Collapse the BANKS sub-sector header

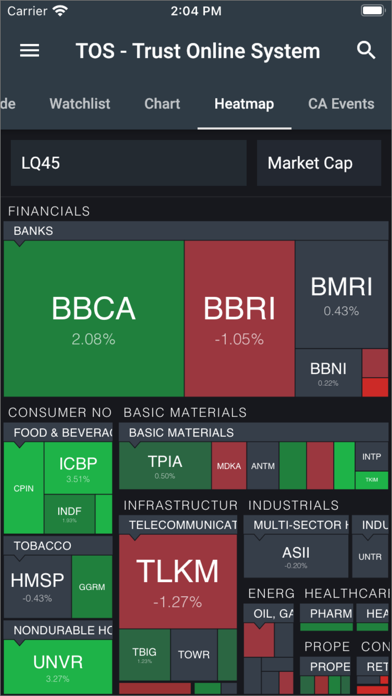coord(196,231)
